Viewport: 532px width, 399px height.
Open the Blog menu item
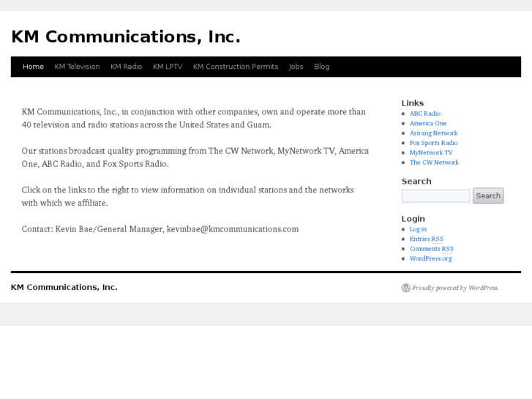[322, 67]
